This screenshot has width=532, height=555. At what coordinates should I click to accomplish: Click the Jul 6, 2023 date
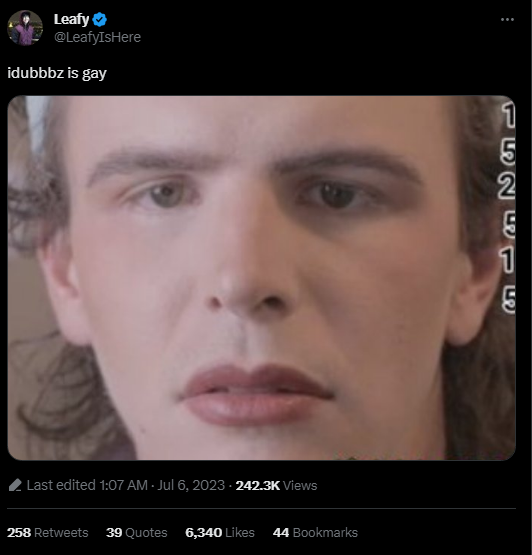(191, 485)
